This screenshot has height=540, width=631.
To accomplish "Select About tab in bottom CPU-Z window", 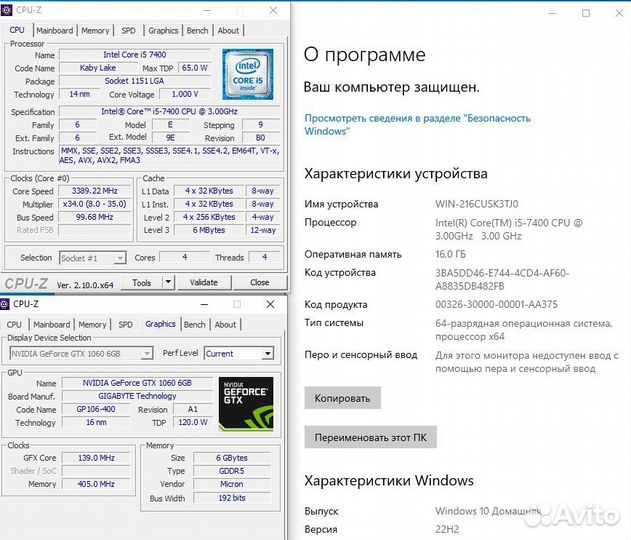I will point(225,324).
